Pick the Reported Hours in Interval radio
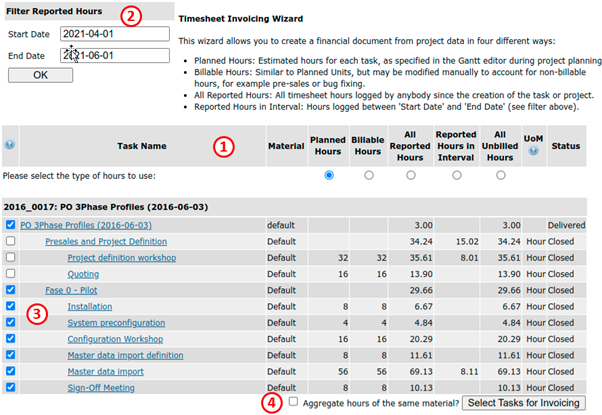Screen dimensions: 602x415 click(x=456, y=175)
